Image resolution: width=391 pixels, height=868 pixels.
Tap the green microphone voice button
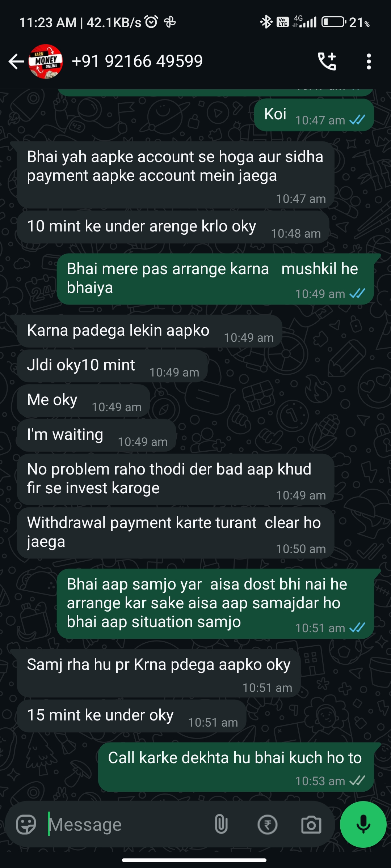[x=363, y=824]
